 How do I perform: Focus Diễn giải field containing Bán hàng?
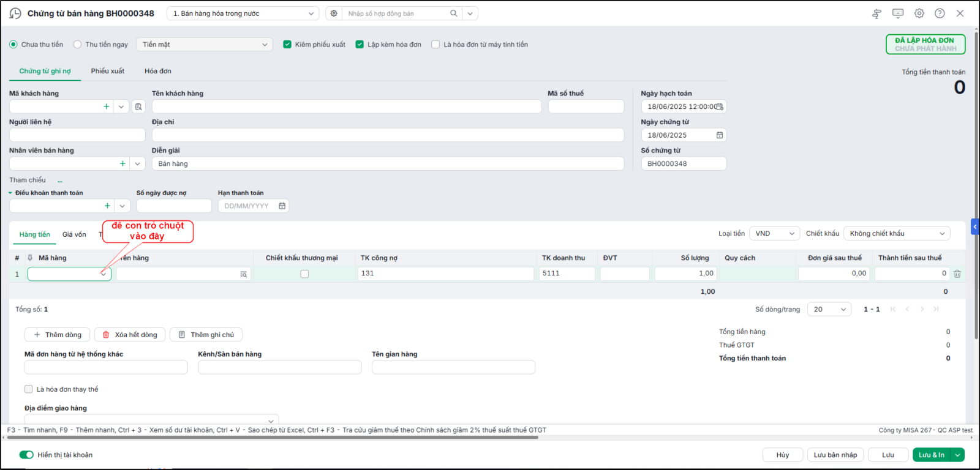(388, 163)
